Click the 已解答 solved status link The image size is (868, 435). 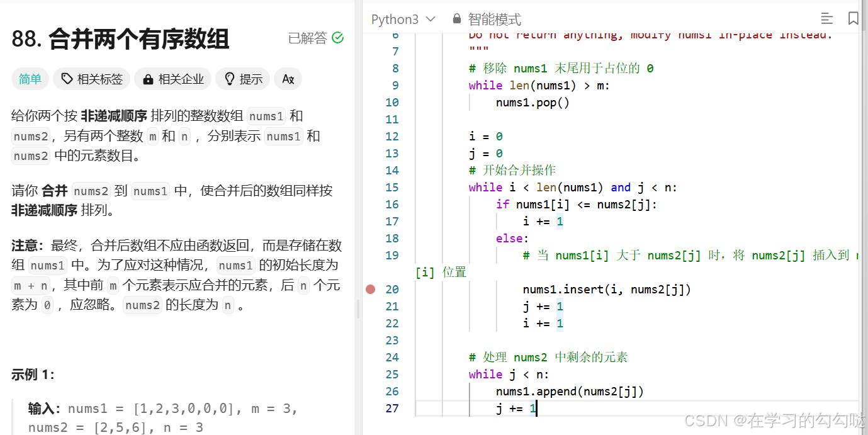[x=307, y=38]
